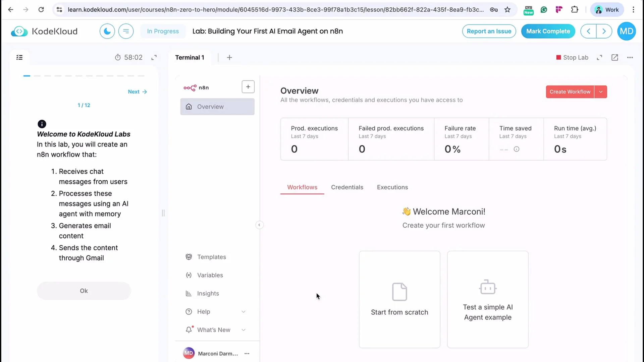Go to previous lesson arrow

pos(588,31)
